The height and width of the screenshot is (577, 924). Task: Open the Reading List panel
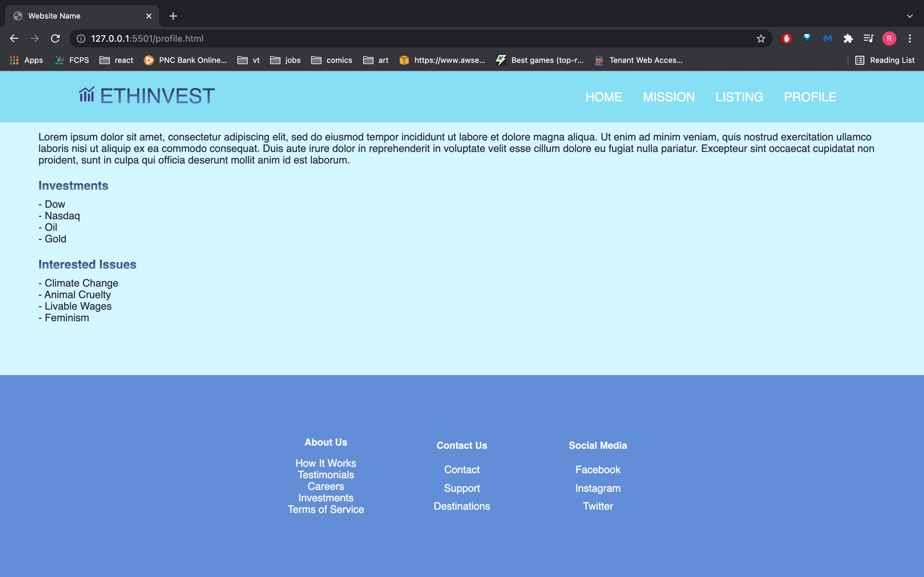885,60
